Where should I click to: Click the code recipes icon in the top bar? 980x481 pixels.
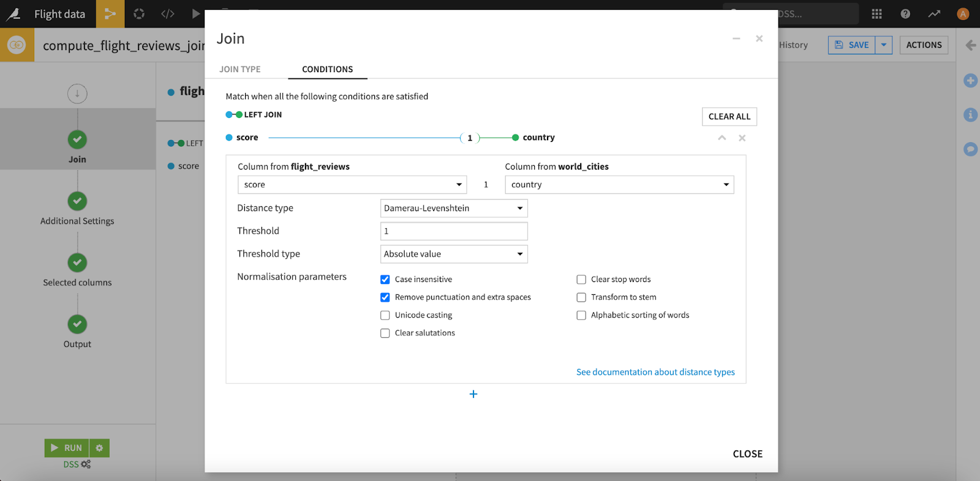tap(168, 13)
